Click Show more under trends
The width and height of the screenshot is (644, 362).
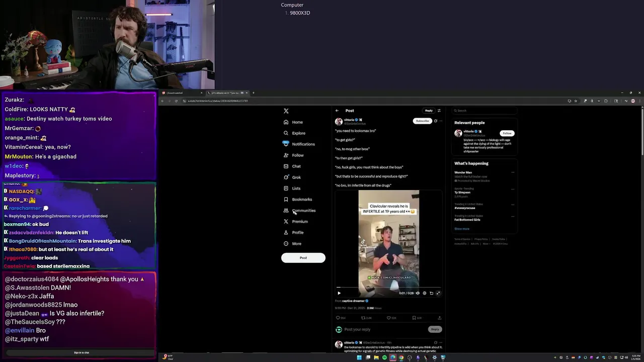click(x=462, y=229)
